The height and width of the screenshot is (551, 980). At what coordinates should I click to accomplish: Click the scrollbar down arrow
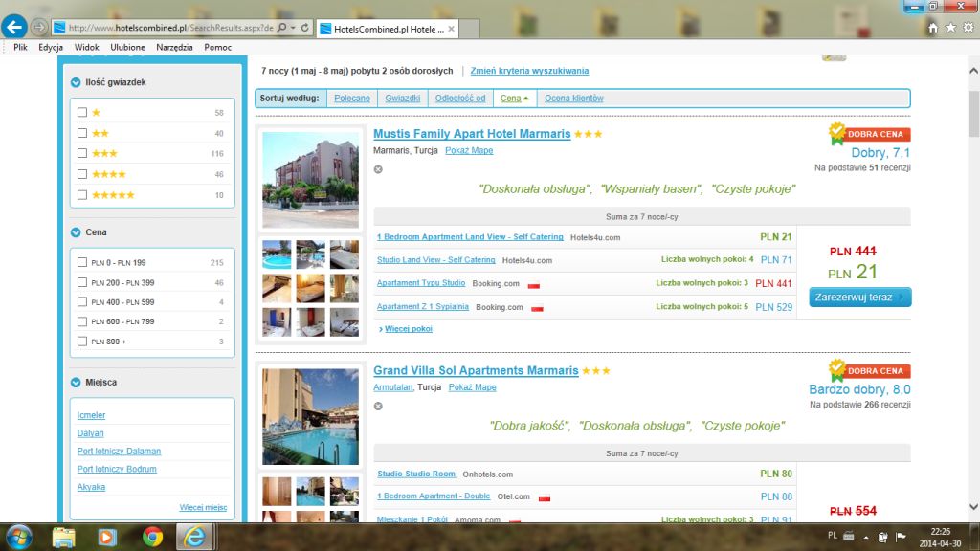coord(973,507)
